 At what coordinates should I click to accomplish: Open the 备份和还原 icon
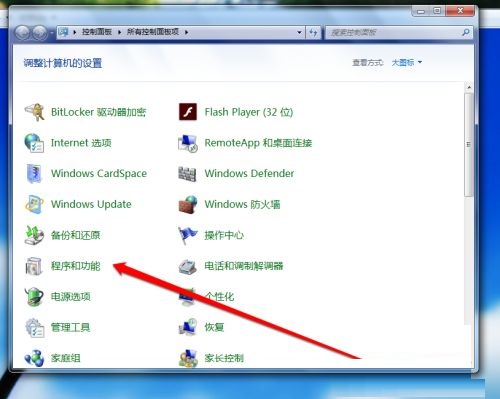pyautogui.click(x=34, y=235)
